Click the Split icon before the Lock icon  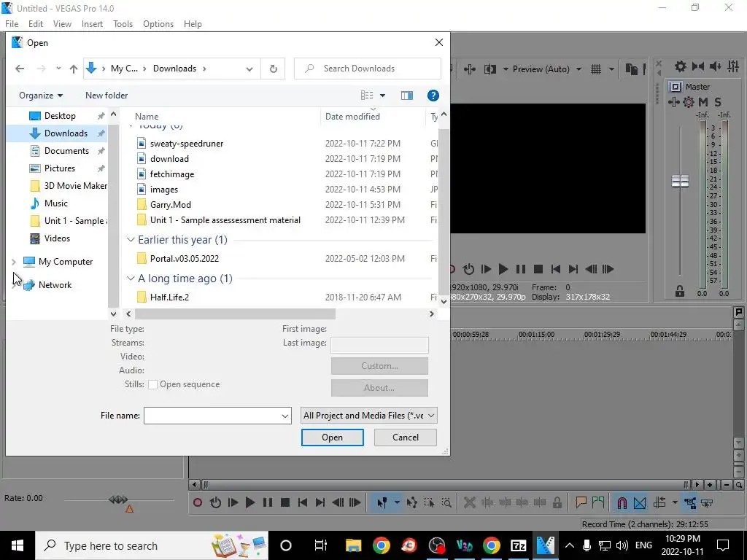click(x=540, y=502)
